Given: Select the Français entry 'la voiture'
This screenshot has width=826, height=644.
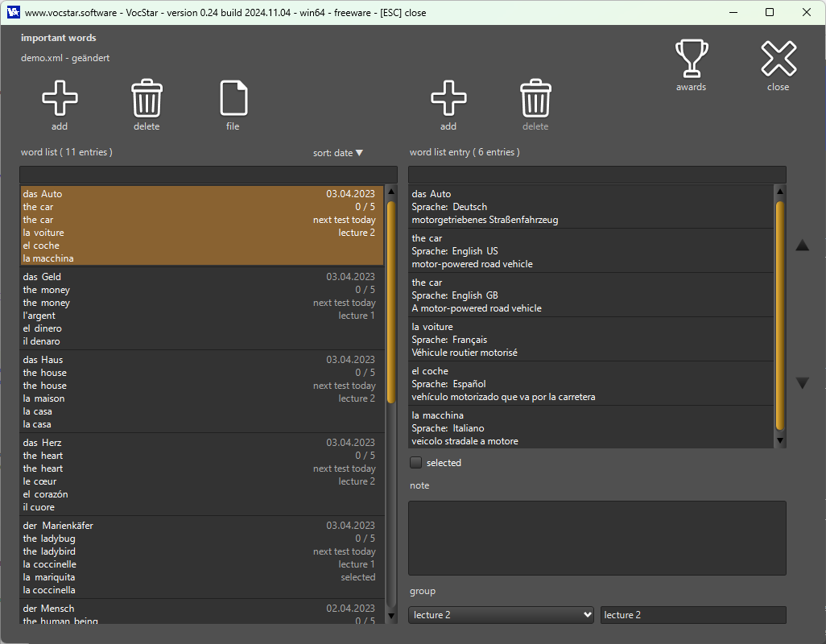Looking at the screenshot, I should pyautogui.click(x=591, y=339).
